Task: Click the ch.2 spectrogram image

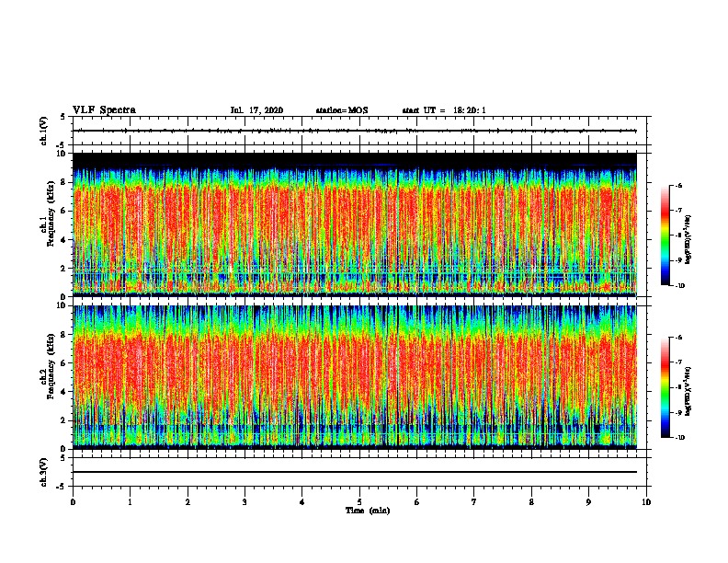Action: tap(355, 377)
